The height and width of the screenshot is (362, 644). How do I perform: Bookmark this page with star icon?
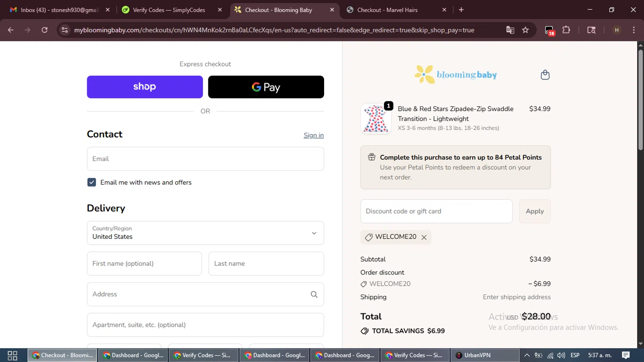click(x=526, y=30)
